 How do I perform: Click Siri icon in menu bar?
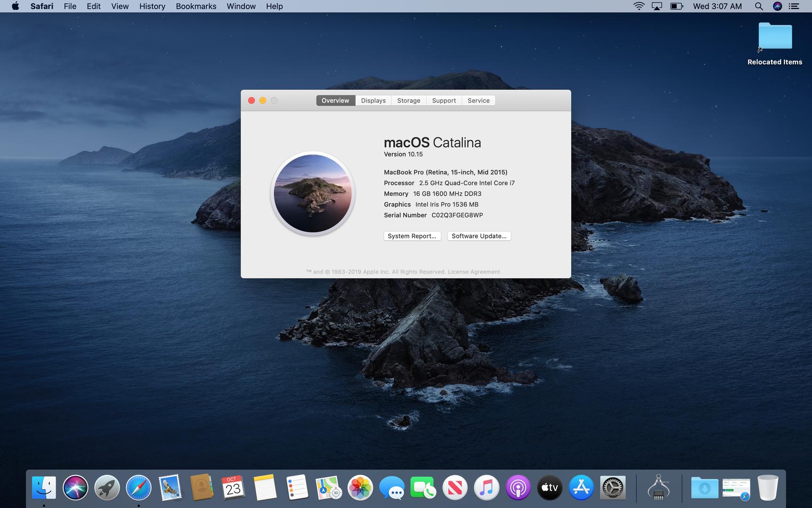click(x=777, y=6)
